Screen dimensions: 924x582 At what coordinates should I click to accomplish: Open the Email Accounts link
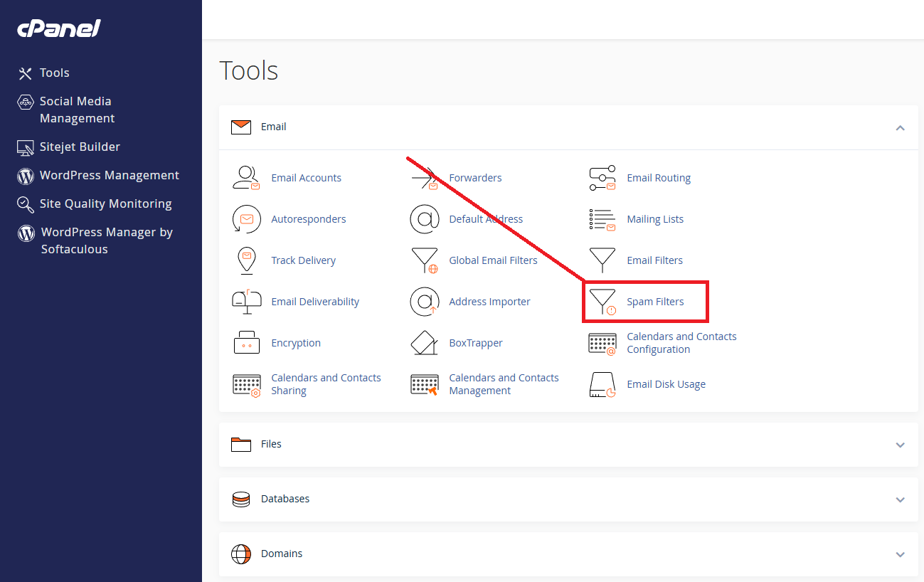[x=306, y=178]
